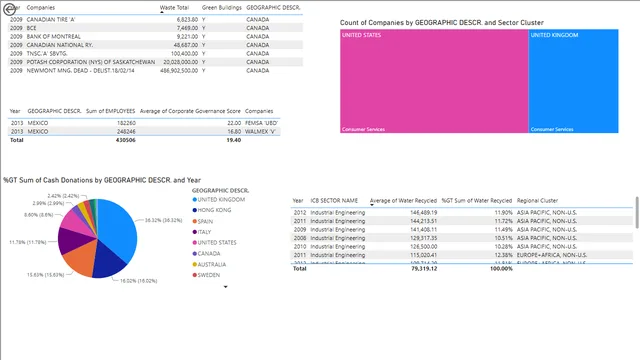Image resolution: width=640 pixels, height=360 pixels.
Task: Sort by Green Buildings column header
Action: pos(222,7)
